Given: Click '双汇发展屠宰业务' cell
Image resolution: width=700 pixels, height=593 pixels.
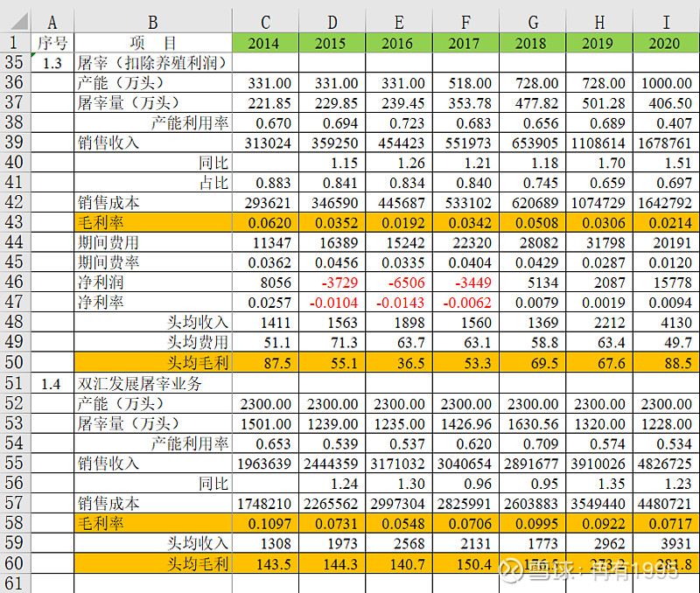Looking at the screenshot, I should tap(153, 383).
